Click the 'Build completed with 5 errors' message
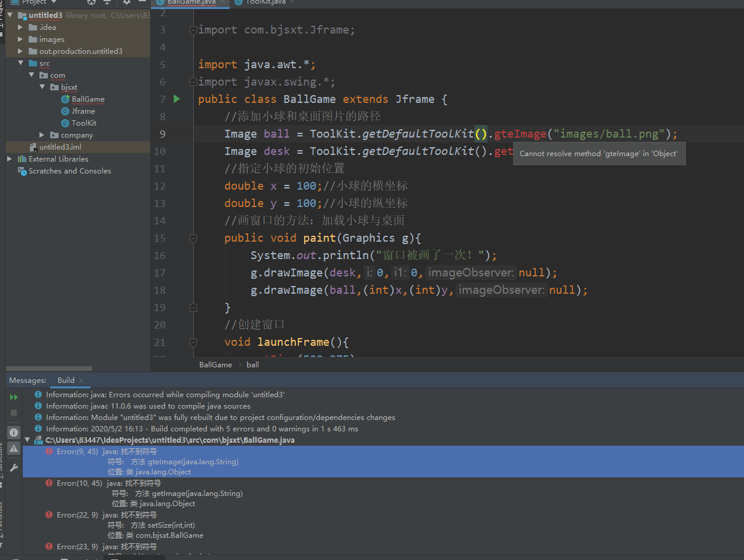The width and height of the screenshot is (744, 560). [202, 429]
